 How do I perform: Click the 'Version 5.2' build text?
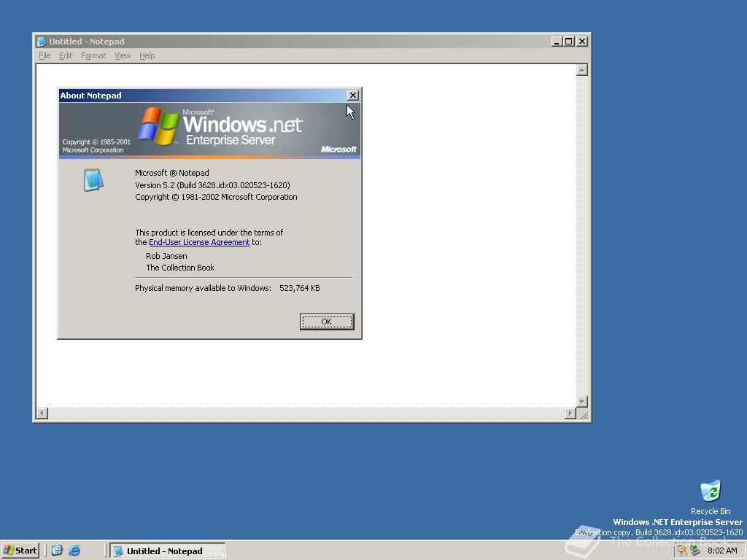point(212,185)
